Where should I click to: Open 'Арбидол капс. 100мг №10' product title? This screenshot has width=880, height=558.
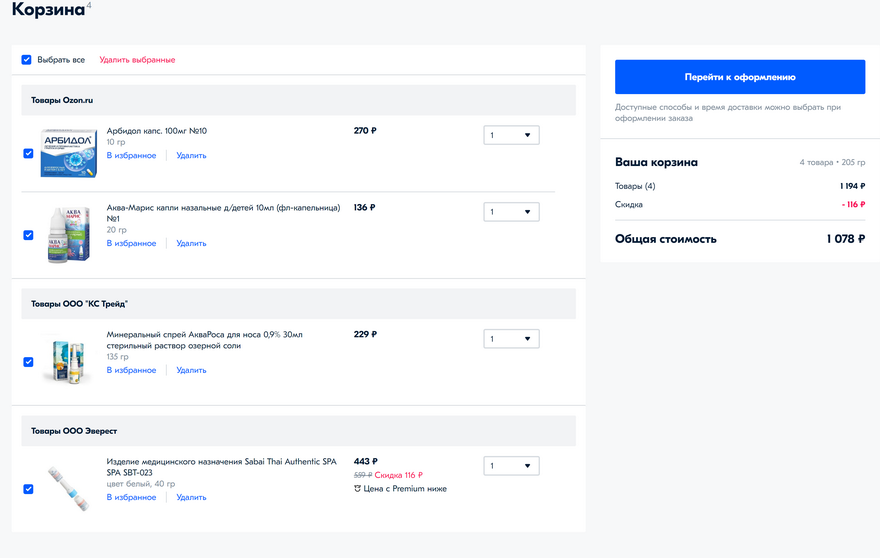(x=157, y=131)
